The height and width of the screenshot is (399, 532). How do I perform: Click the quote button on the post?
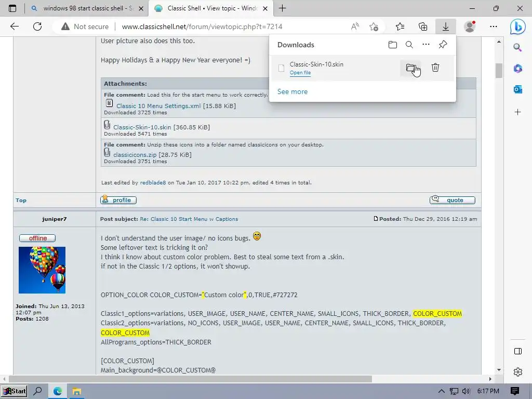tap(453, 200)
